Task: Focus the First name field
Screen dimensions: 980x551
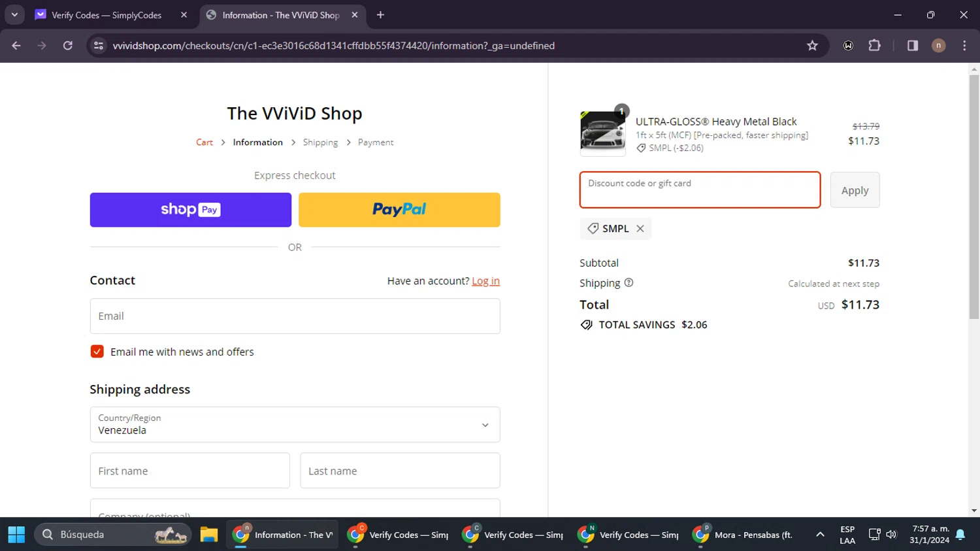Action: click(190, 471)
